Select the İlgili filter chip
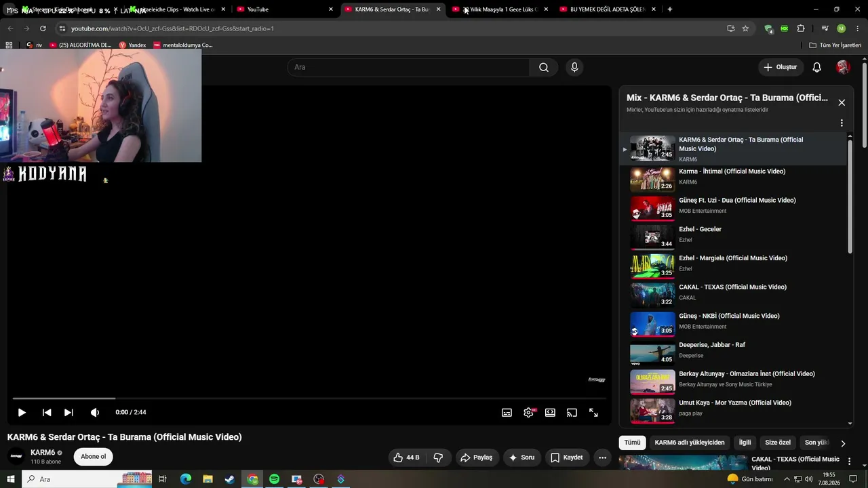868x488 pixels. click(x=745, y=443)
